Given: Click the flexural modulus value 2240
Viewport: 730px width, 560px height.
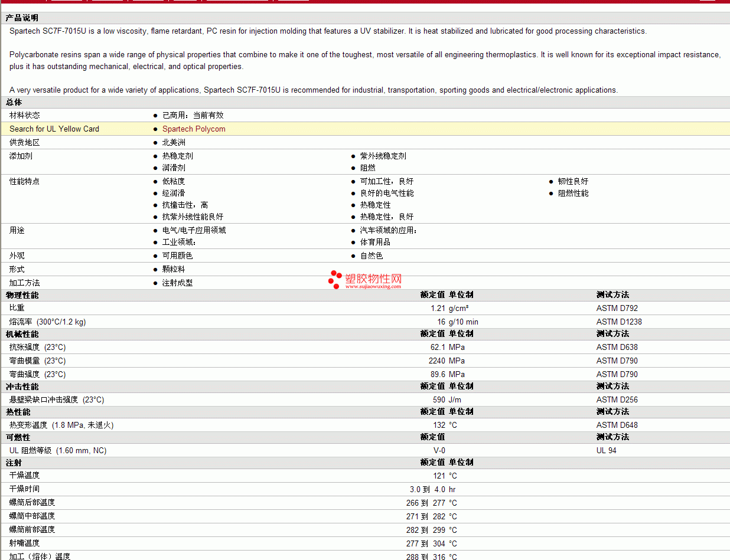Looking at the screenshot, I should [x=437, y=361].
